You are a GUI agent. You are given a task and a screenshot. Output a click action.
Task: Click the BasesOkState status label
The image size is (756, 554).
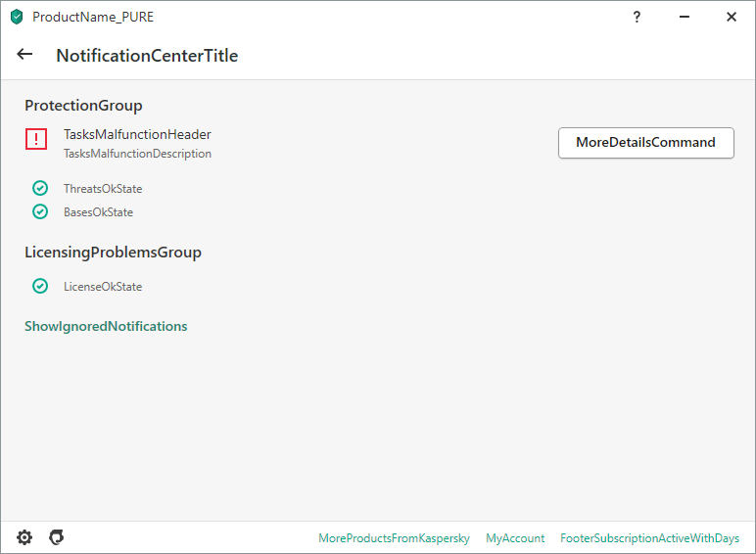tap(98, 212)
